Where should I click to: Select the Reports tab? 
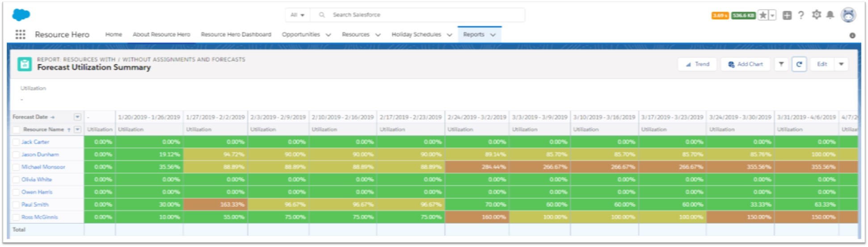tap(474, 34)
